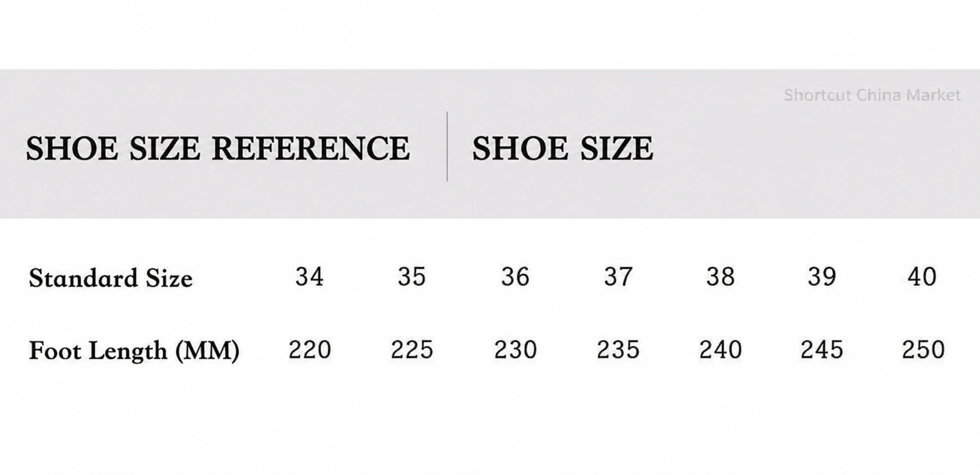
Task: Select standard size 35
Action: pyautogui.click(x=412, y=276)
